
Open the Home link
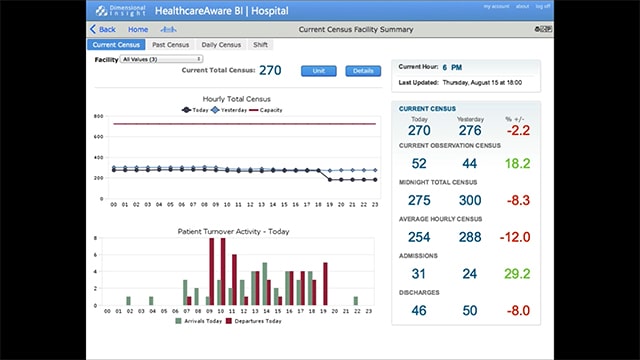pyautogui.click(x=138, y=29)
